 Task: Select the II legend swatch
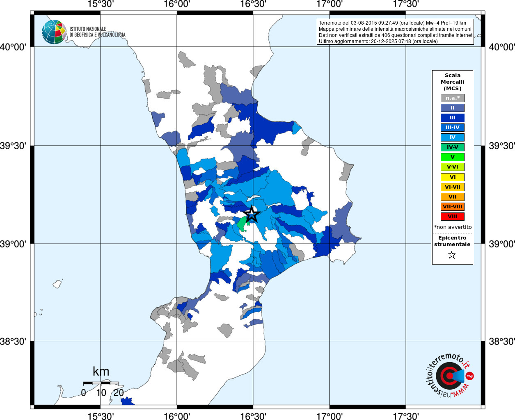[452, 108]
